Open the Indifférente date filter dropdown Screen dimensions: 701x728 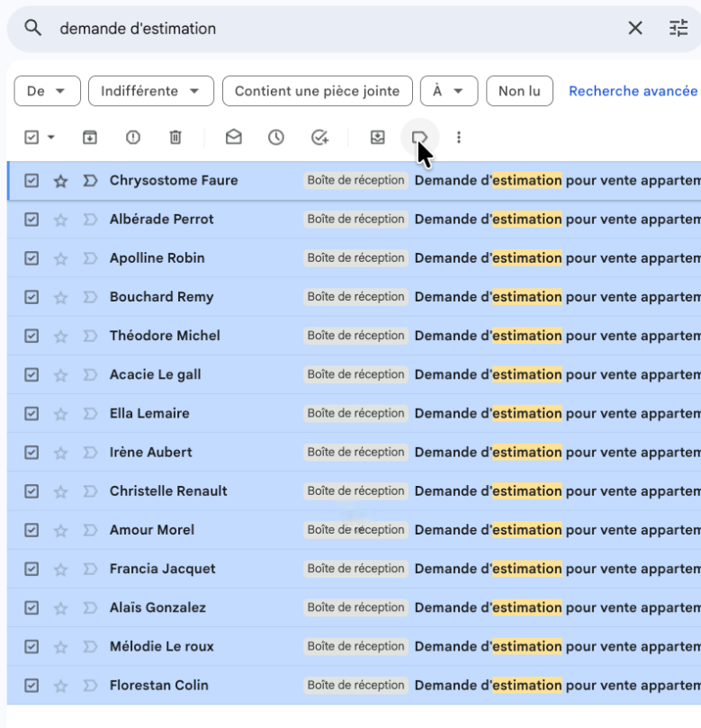coord(151,91)
